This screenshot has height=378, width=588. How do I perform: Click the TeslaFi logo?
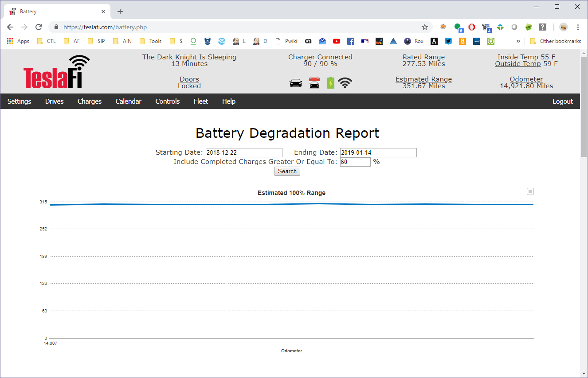tap(56, 71)
